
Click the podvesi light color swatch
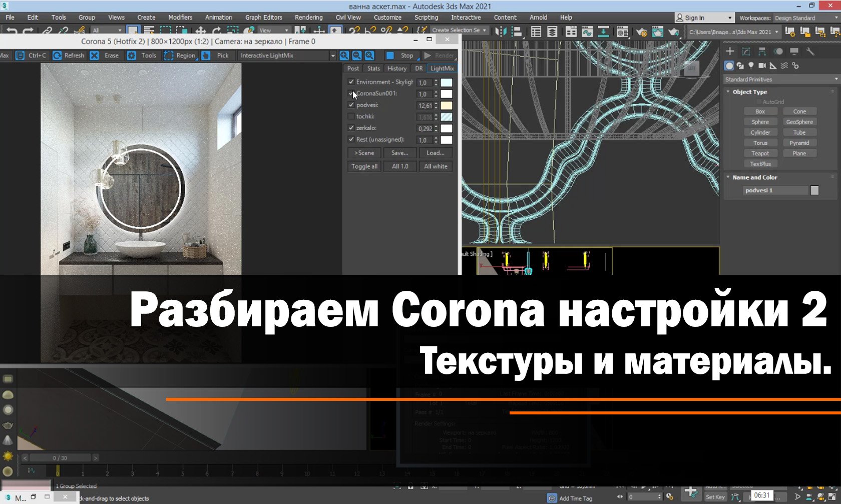pyautogui.click(x=446, y=106)
